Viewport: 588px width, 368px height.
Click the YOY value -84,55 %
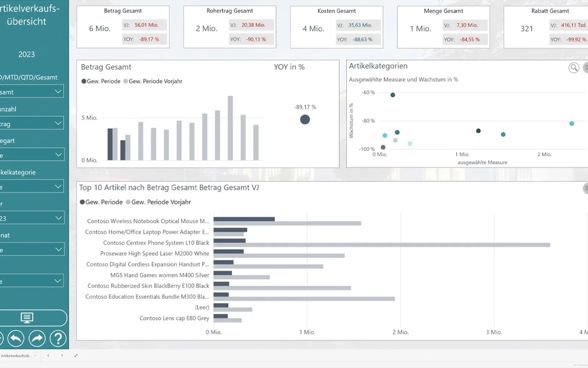(470, 39)
